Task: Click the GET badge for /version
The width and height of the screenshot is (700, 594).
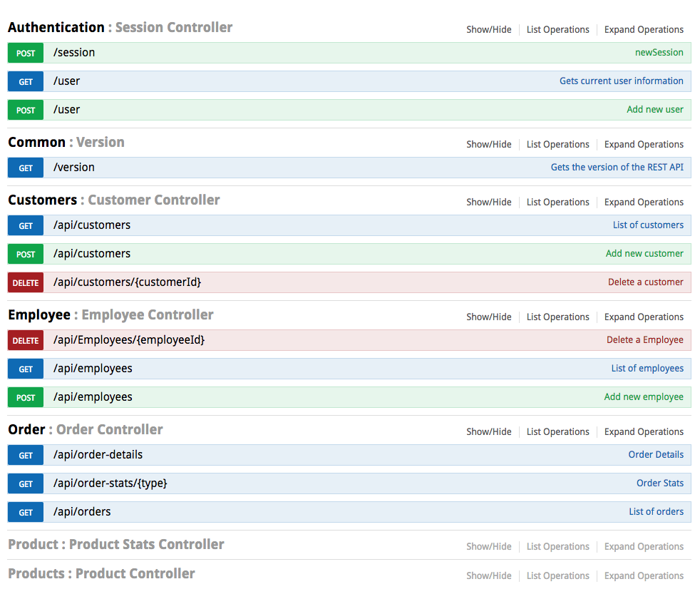Action: point(26,168)
